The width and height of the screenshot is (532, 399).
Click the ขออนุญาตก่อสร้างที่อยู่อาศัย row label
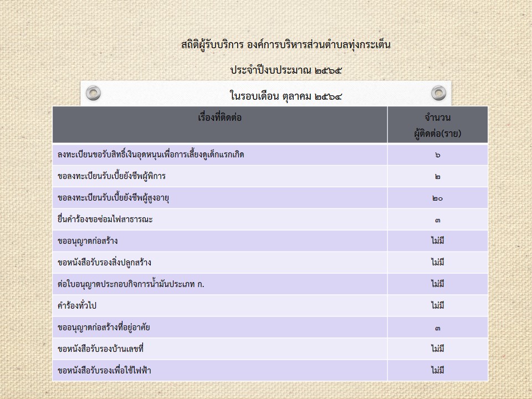click(x=104, y=327)
